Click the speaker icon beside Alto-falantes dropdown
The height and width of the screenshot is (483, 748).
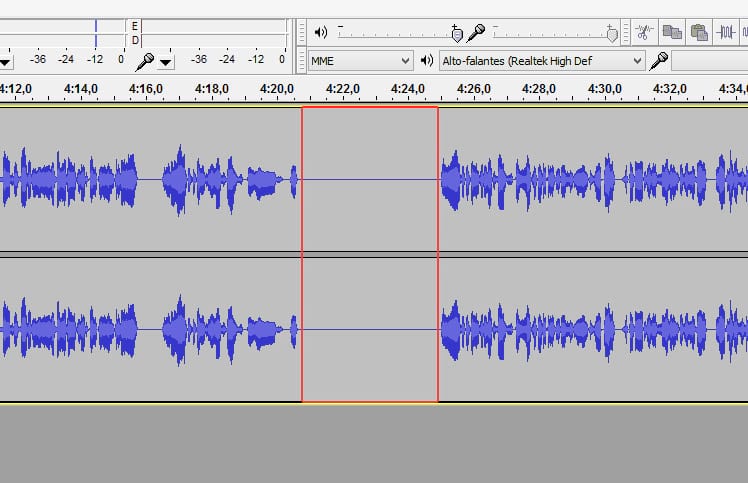(426, 61)
